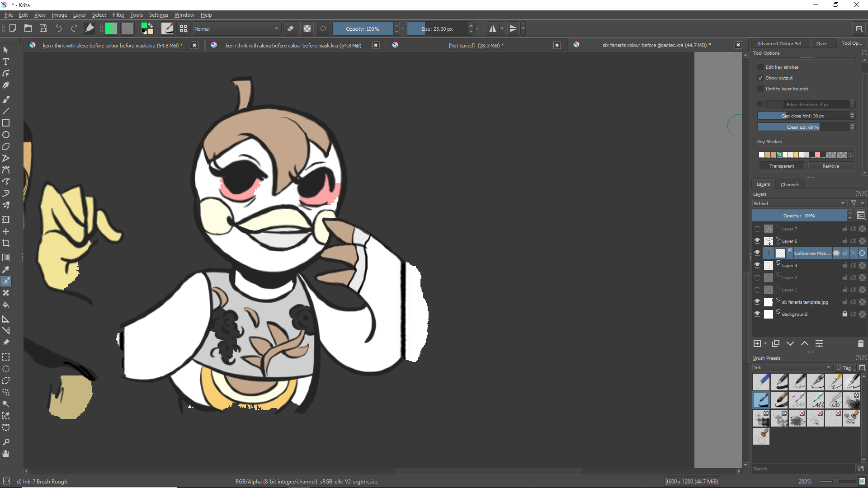This screenshot has height=488, width=868.
Task: Select the Transform tool
Action: [x=6, y=220]
